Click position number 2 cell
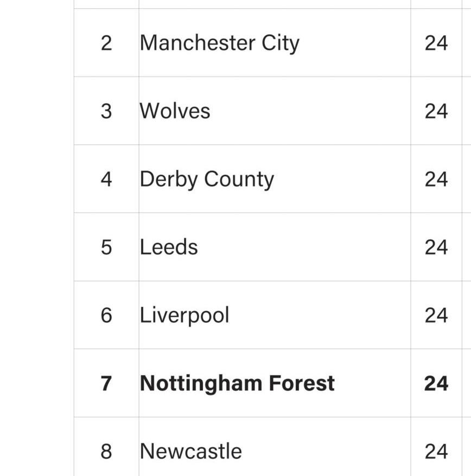The image size is (471, 476). coord(106,43)
